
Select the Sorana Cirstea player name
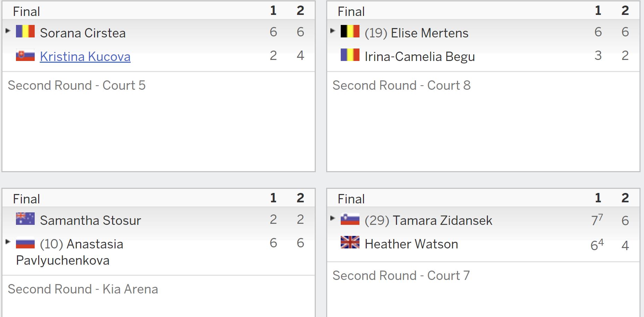pyautogui.click(x=83, y=33)
